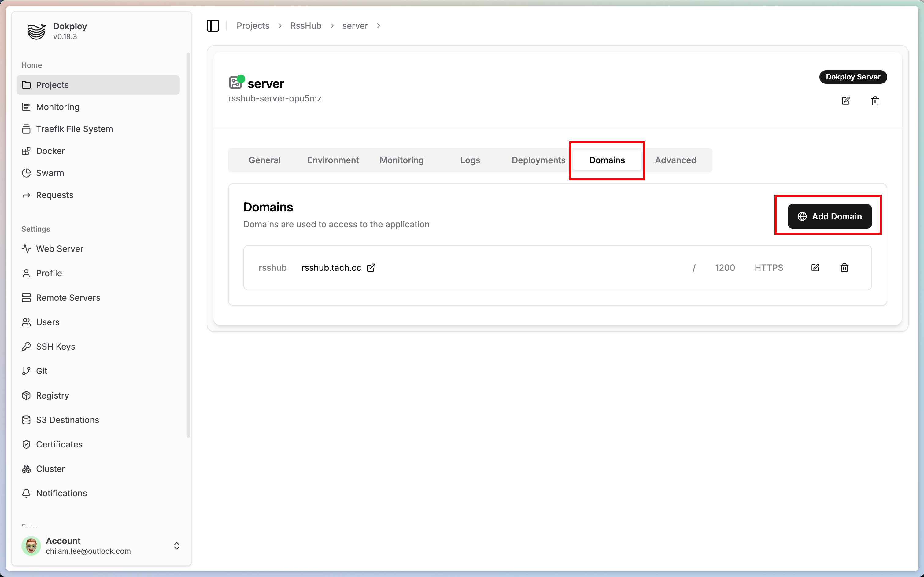Screen dimensions: 924x577
Task: Open rsshub.tach.cc external link icon
Action: [371, 267]
